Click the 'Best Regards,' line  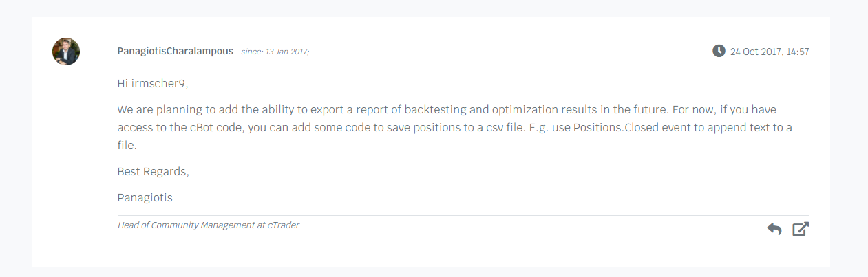153,171
